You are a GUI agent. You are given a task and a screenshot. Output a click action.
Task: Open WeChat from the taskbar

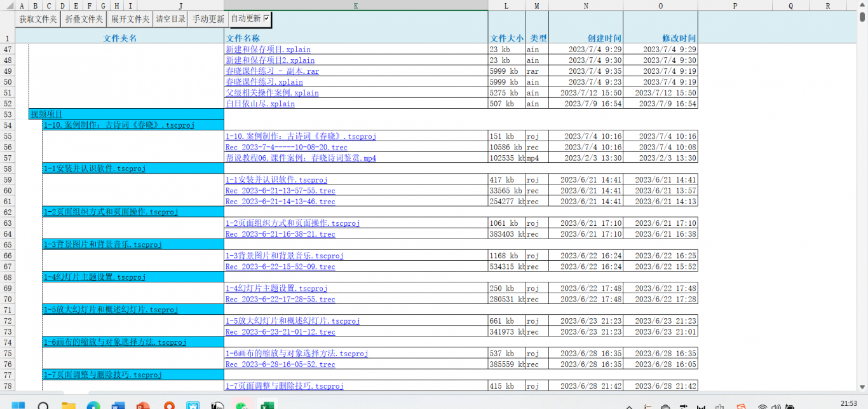(x=242, y=405)
